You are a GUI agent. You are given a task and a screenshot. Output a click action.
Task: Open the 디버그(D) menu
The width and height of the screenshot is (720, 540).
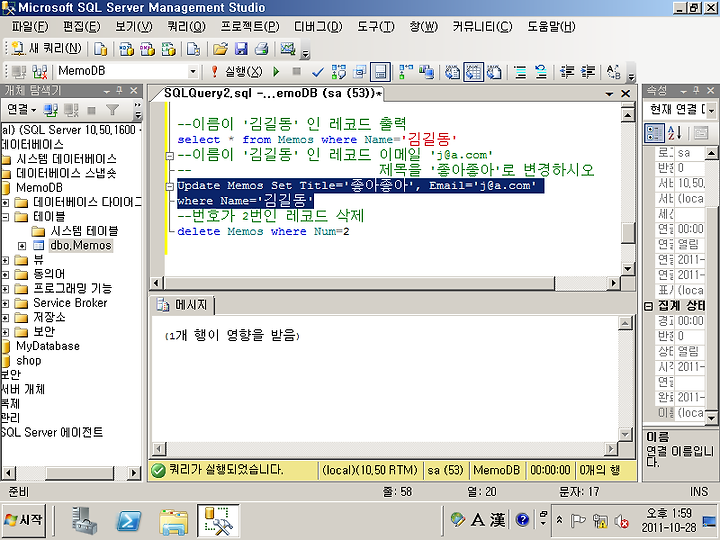[x=318, y=27]
